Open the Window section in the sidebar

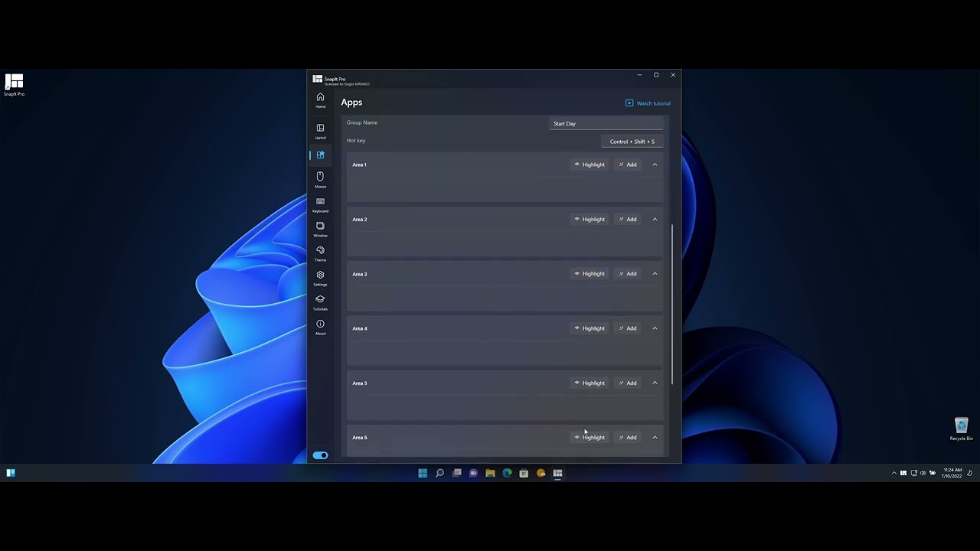(320, 229)
